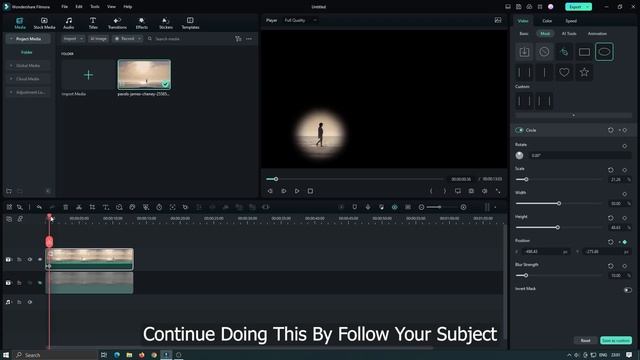Click the Search media input field

point(189,39)
